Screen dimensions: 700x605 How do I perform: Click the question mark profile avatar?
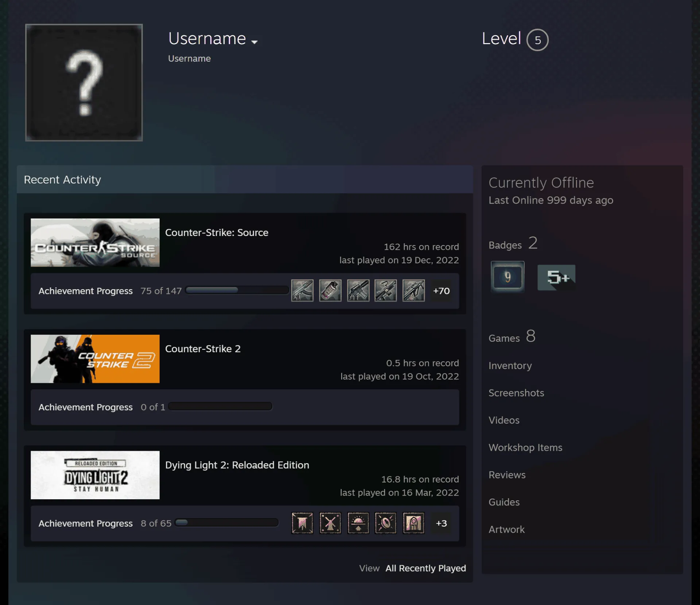point(84,82)
